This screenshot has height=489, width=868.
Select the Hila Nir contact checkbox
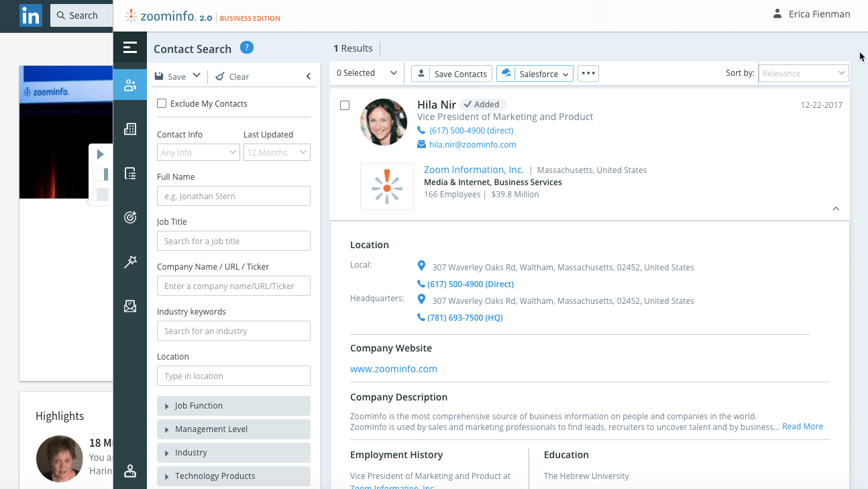tap(345, 105)
